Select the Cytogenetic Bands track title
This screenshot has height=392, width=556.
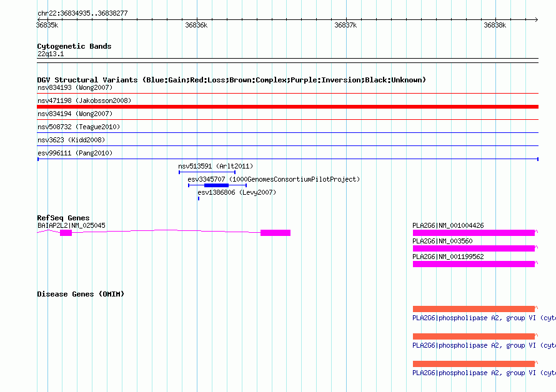point(74,46)
